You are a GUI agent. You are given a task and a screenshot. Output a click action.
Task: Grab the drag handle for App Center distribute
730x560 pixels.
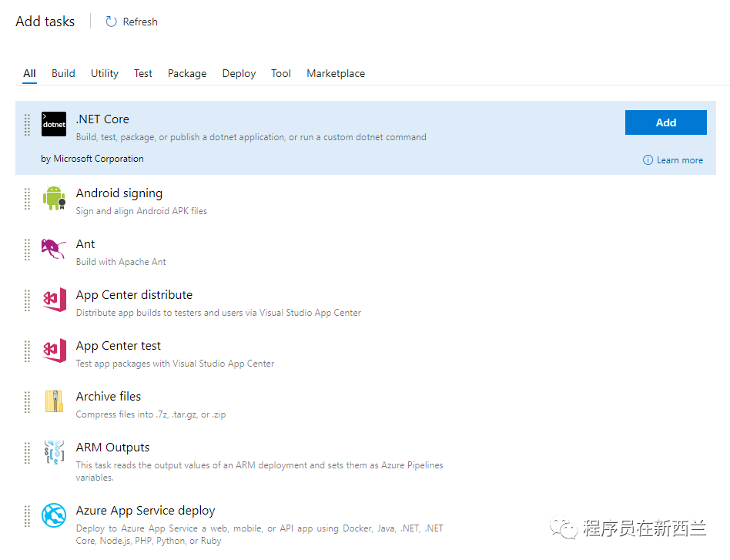coord(27,300)
